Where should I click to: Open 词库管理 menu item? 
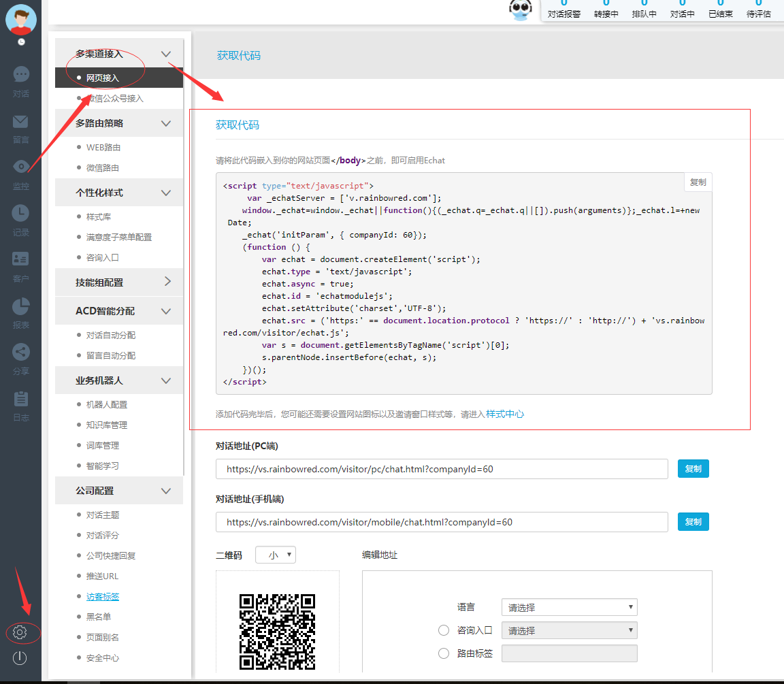click(103, 446)
